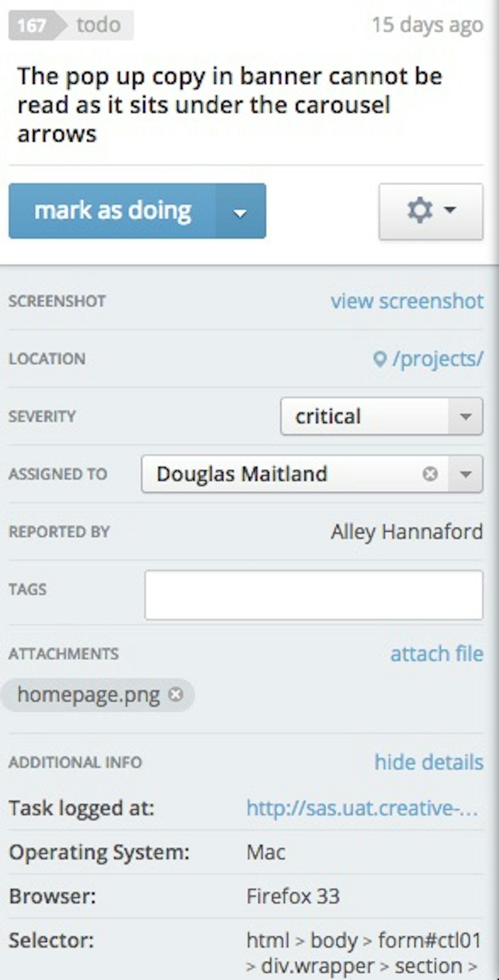The width and height of the screenshot is (499, 980).
Task: Open the Task logged at URL
Action: pos(362,808)
